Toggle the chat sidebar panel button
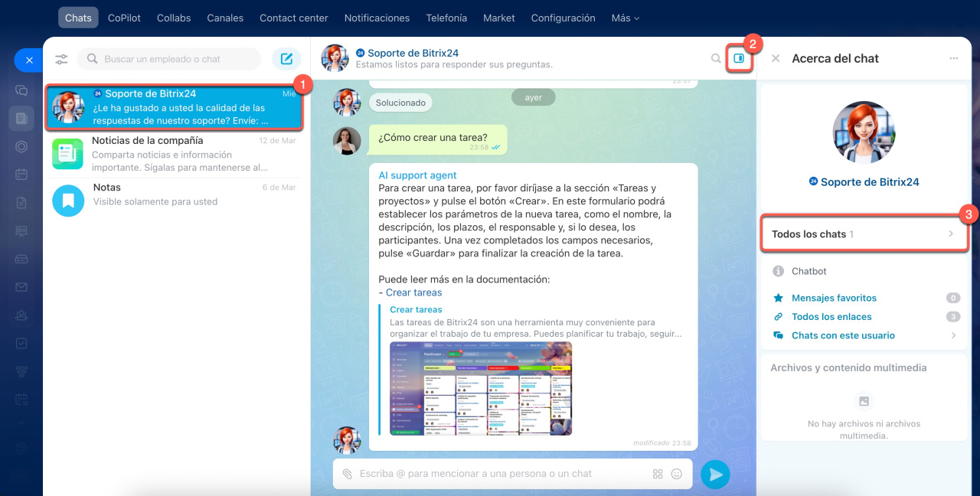The image size is (980, 496). pyautogui.click(x=739, y=58)
